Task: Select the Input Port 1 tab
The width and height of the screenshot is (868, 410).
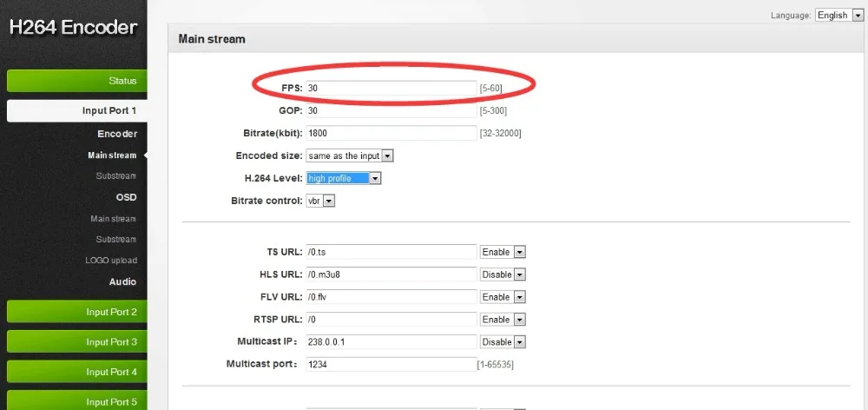Action: pyautogui.click(x=77, y=111)
